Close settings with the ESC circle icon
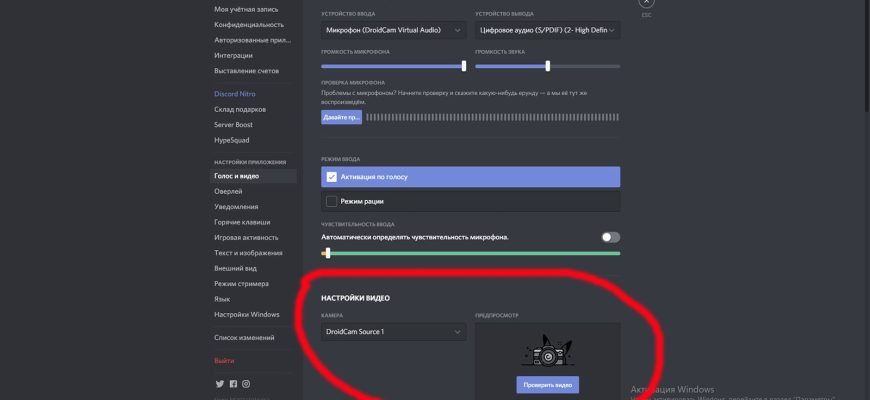 tap(646, 4)
